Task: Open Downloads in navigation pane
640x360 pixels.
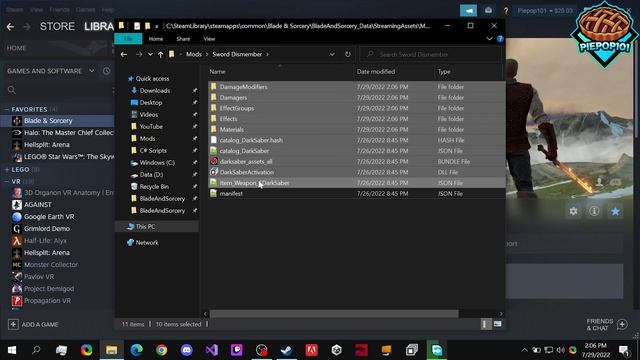Action: [x=154, y=91]
